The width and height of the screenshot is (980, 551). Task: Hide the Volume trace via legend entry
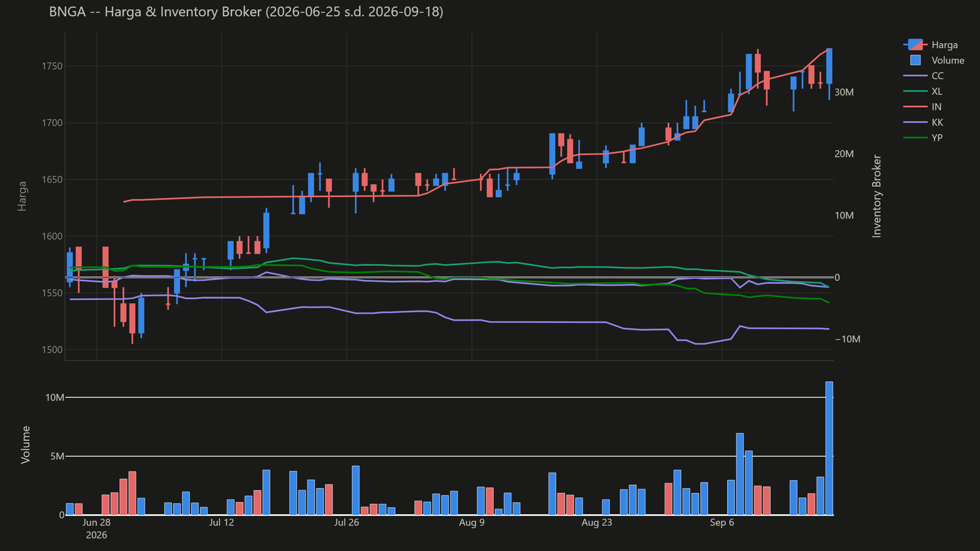click(933, 60)
